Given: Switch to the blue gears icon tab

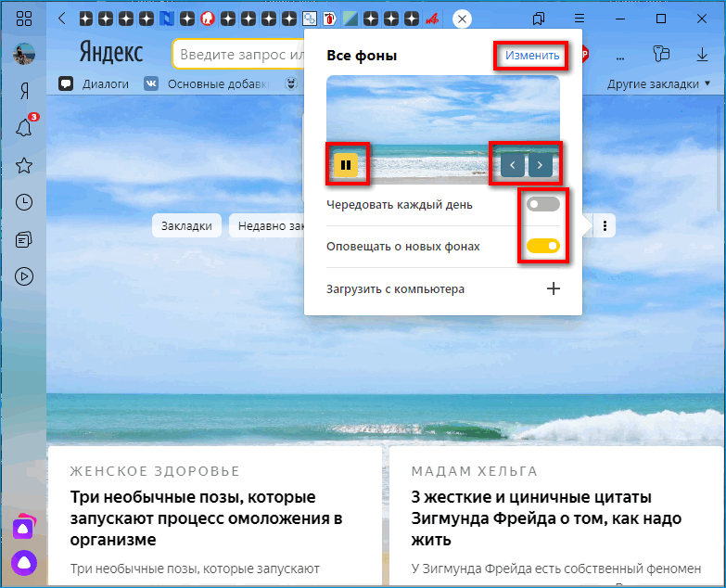Looking at the screenshot, I should [310, 19].
